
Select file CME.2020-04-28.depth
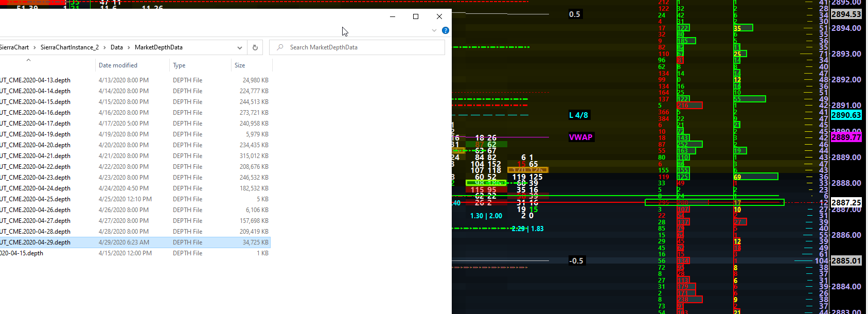36,232
